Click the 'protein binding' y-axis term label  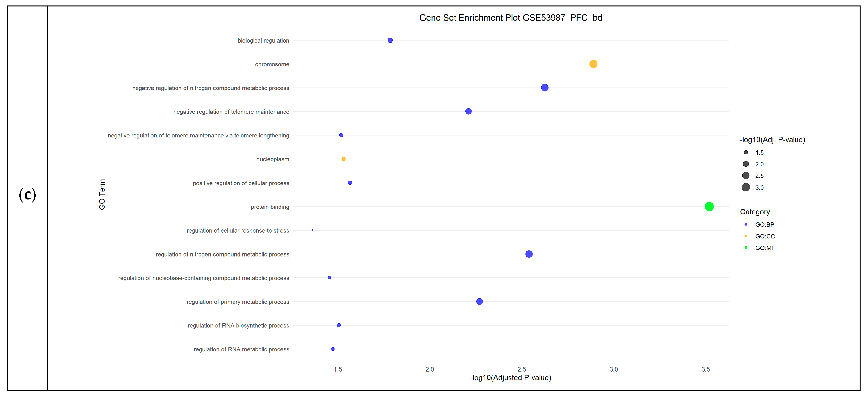click(x=270, y=207)
